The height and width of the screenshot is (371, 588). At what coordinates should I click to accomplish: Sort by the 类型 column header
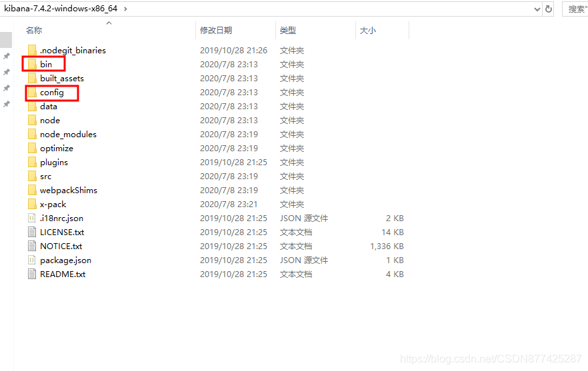tap(288, 31)
